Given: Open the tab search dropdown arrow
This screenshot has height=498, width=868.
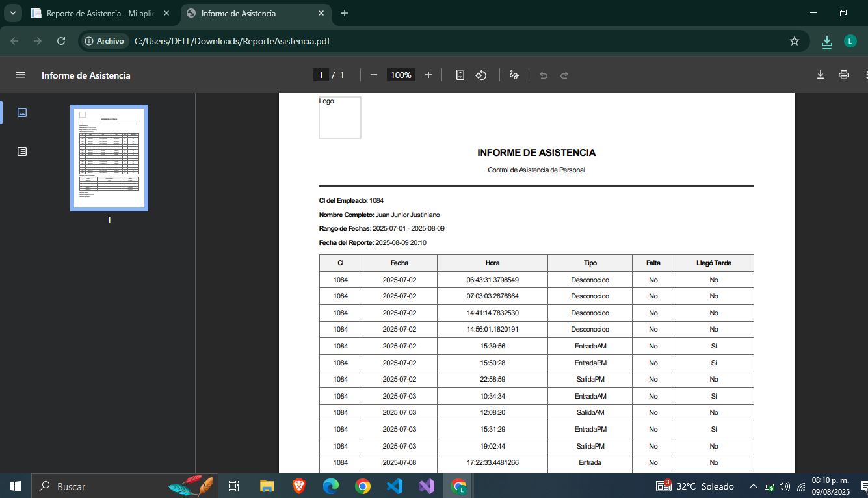Looking at the screenshot, I should (x=12, y=13).
